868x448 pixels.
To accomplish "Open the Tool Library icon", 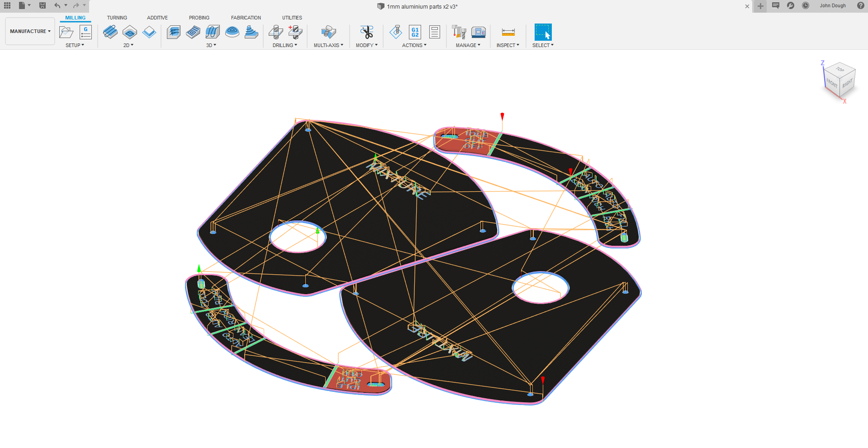I will click(x=459, y=32).
